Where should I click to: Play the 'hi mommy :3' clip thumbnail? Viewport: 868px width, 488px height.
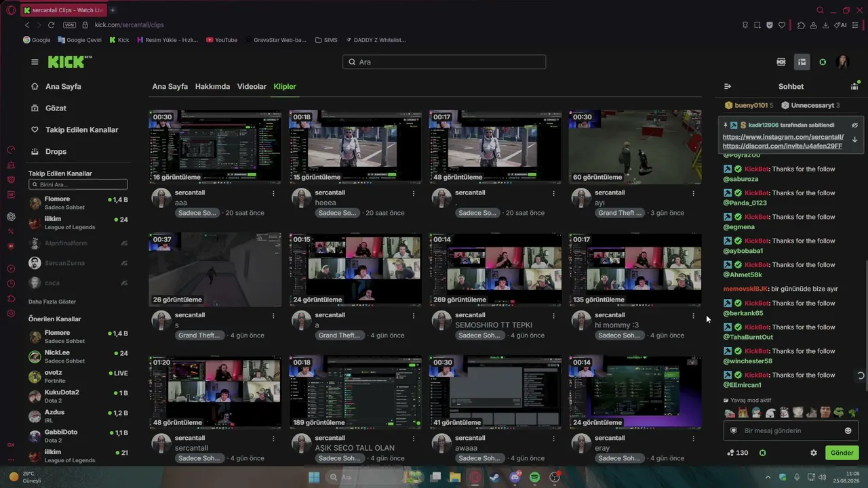635,269
